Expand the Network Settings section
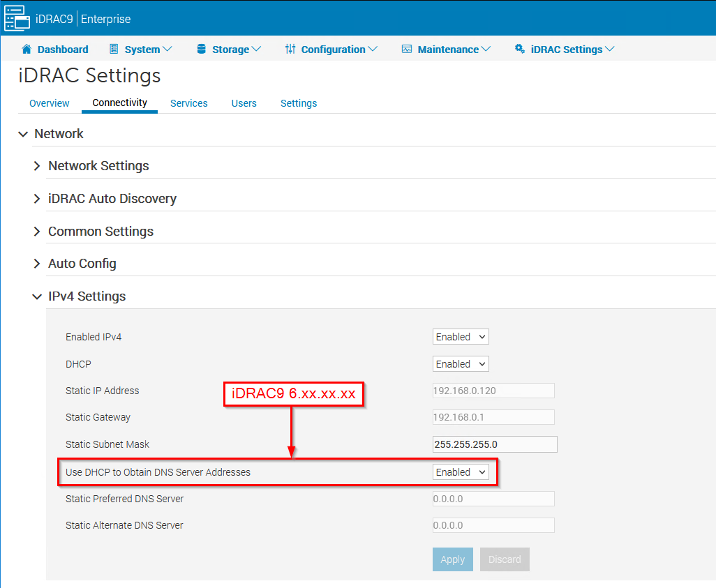This screenshot has width=716, height=588. 37,166
